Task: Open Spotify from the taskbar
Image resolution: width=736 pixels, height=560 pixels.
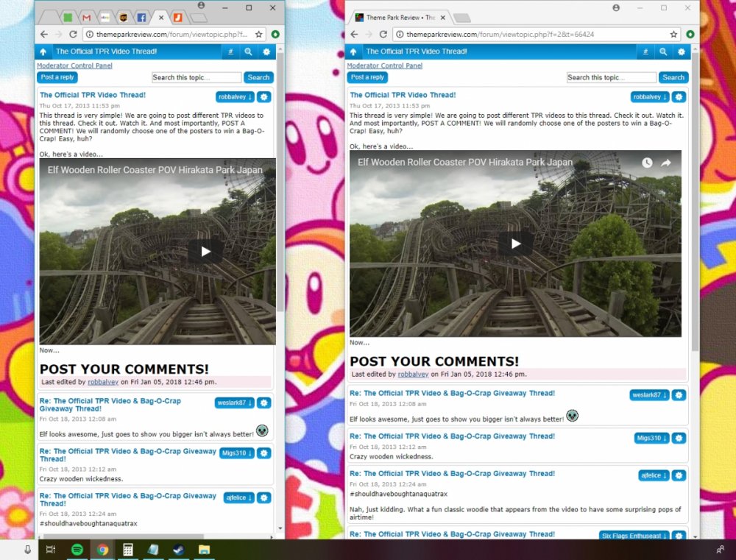Action: point(77,550)
